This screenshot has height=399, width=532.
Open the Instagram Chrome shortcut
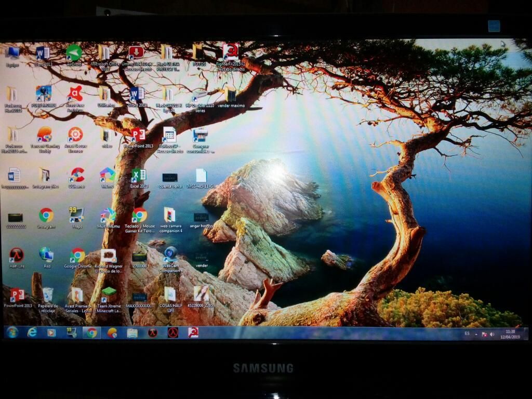[46, 218]
